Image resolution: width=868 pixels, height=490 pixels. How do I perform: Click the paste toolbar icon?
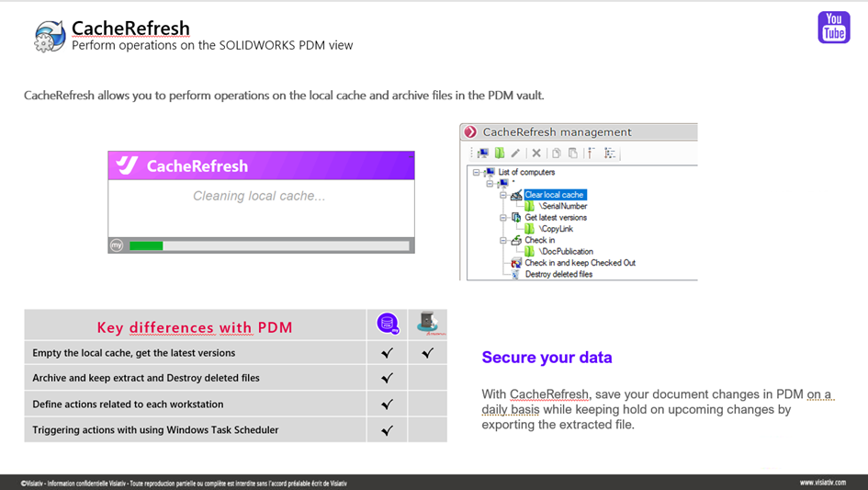pos(573,153)
